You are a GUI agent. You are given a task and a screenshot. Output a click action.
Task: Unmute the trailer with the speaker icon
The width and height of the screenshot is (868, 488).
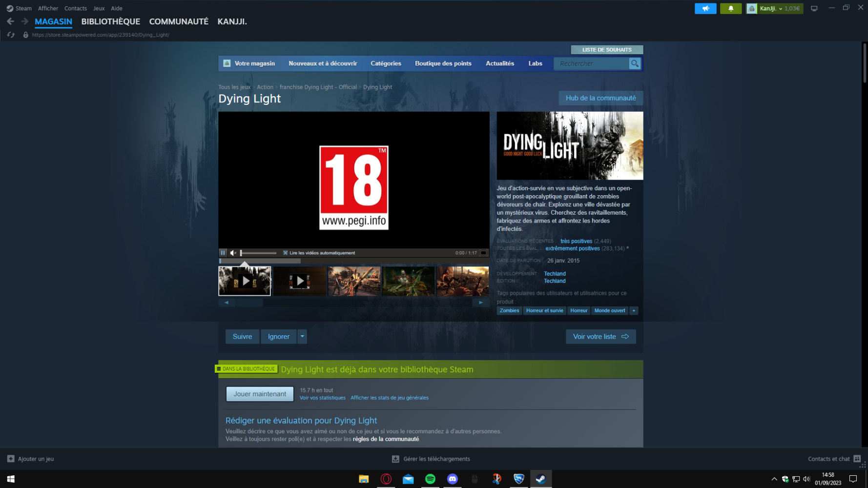click(233, 253)
